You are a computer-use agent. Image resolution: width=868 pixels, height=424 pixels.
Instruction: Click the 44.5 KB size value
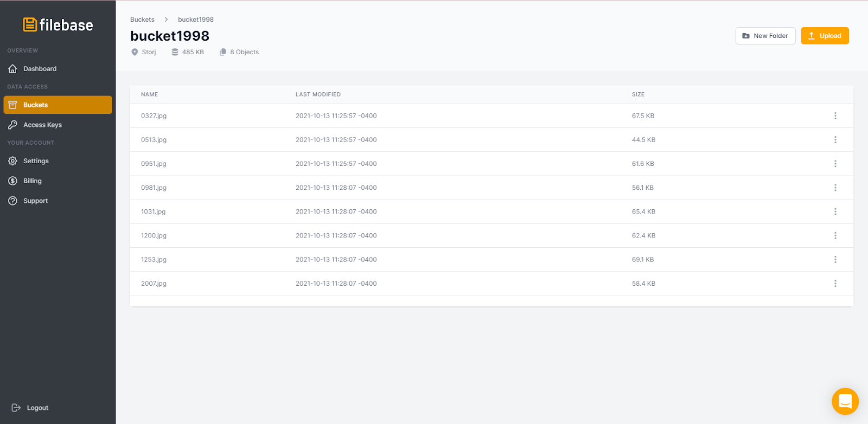[x=644, y=140]
